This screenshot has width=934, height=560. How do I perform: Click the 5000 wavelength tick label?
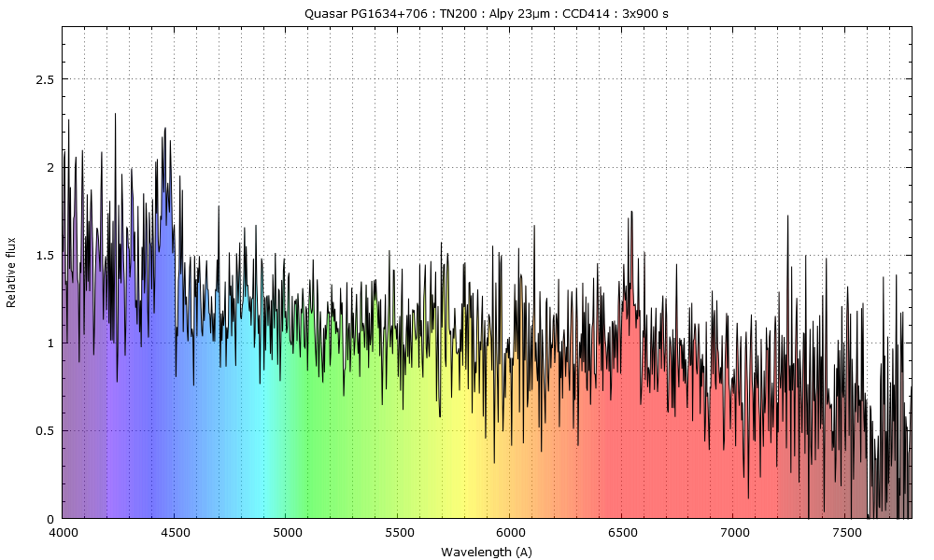point(287,533)
